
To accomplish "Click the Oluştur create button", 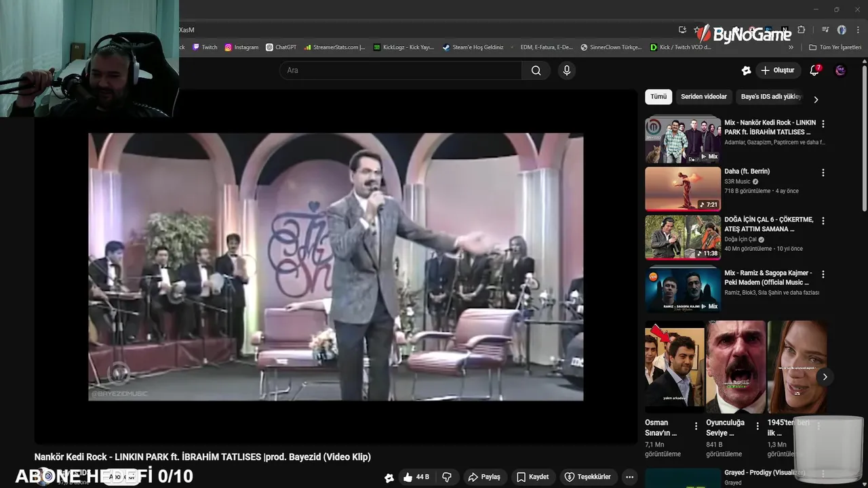I will point(777,70).
